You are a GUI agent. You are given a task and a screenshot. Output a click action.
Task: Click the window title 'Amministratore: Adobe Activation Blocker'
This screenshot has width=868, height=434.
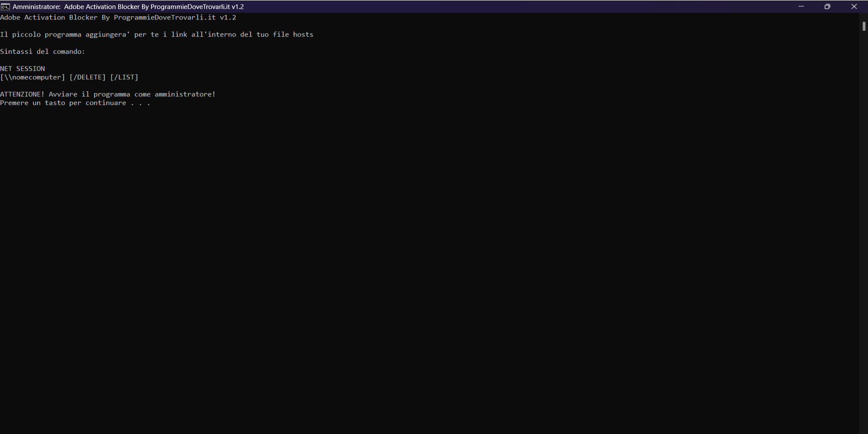coord(128,7)
